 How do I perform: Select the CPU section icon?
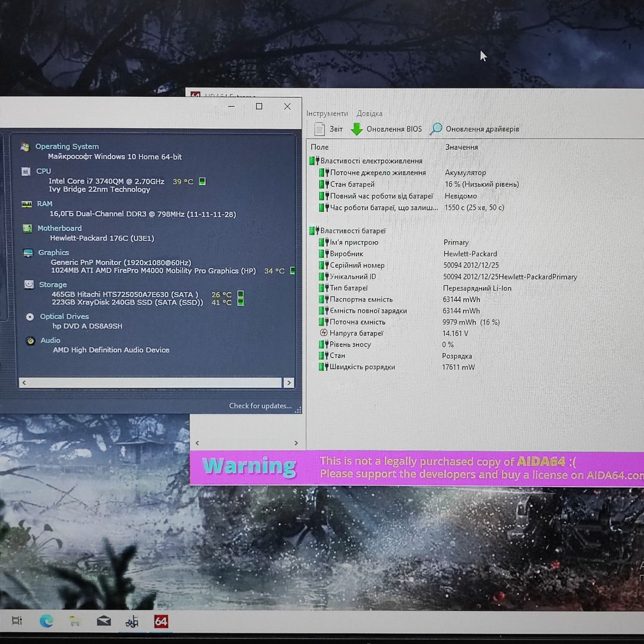[26, 172]
